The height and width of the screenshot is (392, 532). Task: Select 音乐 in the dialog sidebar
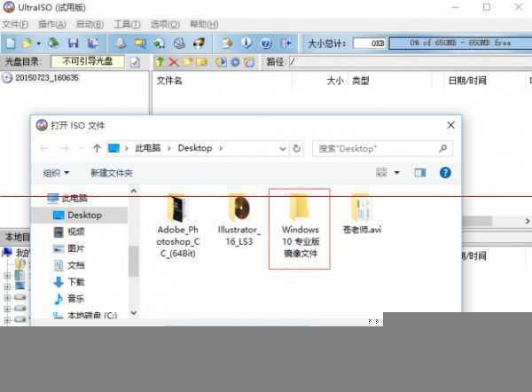click(69, 299)
